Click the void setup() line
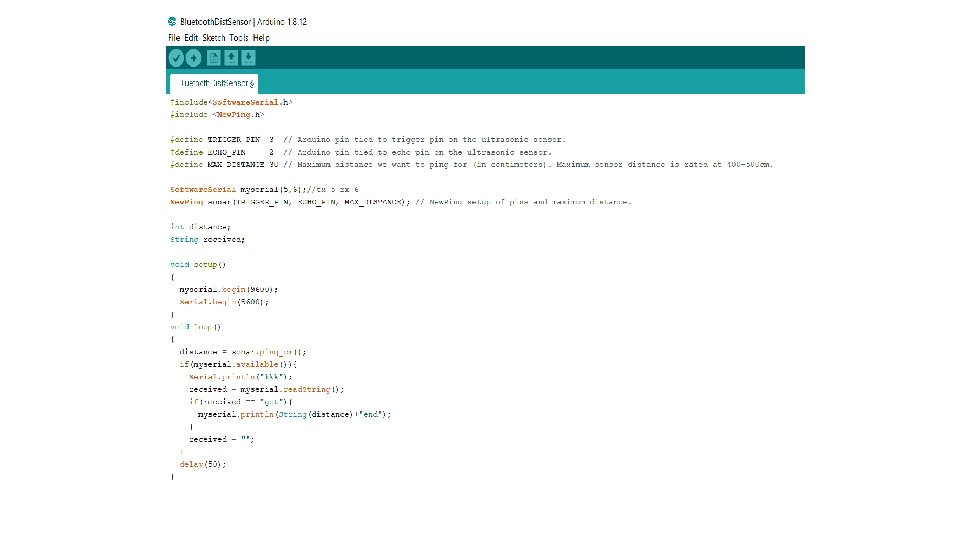The height and width of the screenshot is (540, 960). 198,264
